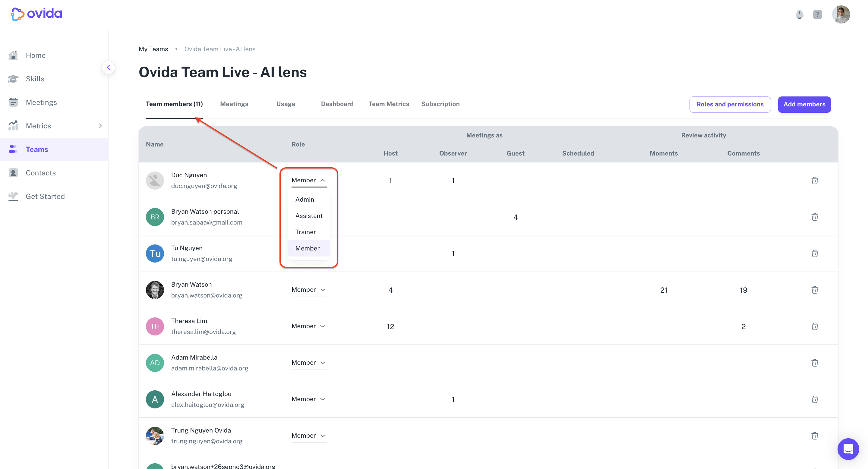
Task: Click the Name column header
Action: click(x=155, y=144)
